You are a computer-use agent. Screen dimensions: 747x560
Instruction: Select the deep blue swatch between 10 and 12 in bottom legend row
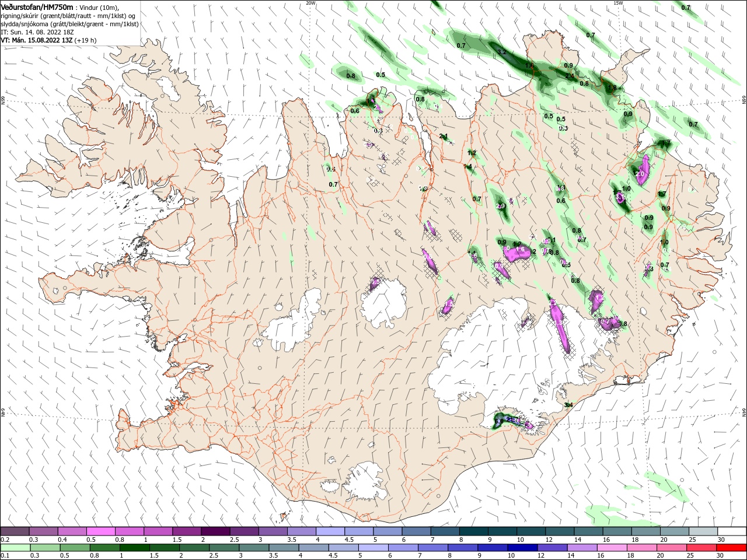tap(522, 548)
